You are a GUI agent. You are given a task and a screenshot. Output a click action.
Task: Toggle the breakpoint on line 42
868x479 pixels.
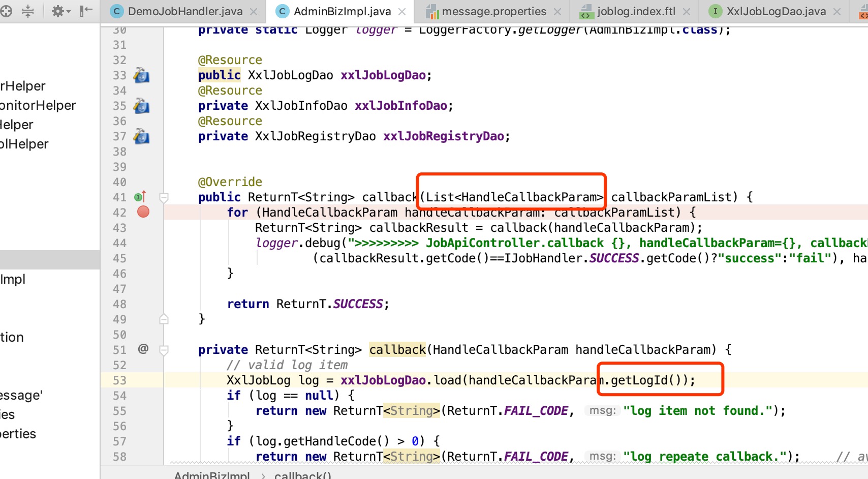(x=143, y=212)
